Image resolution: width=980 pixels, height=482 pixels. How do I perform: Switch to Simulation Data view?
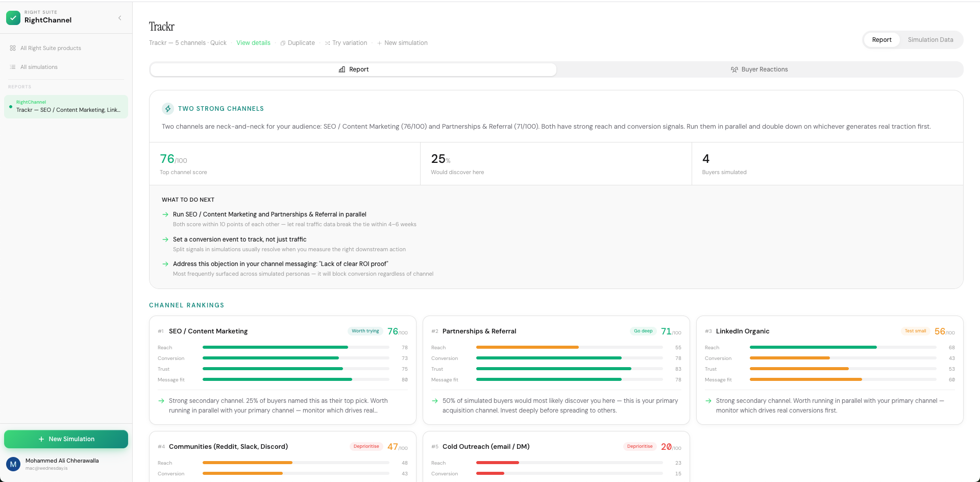tap(930, 40)
